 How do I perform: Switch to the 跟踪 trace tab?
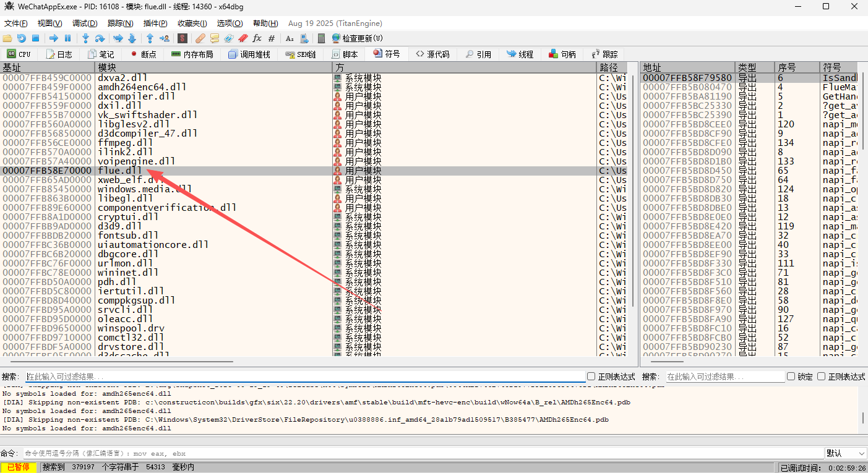point(604,54)
